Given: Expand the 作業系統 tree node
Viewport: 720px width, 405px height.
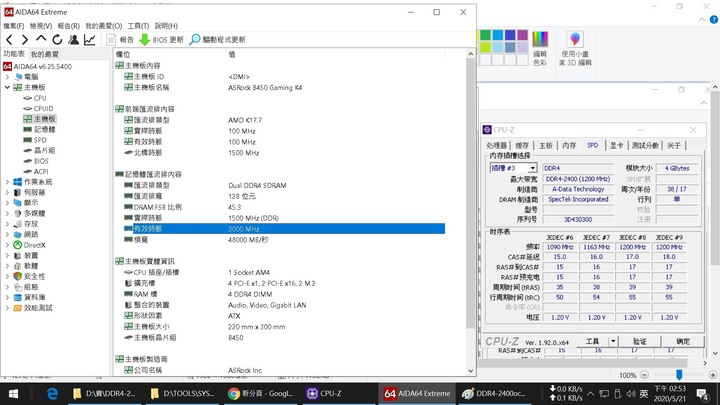Looking at the screenshot, I should click(7, 182).
